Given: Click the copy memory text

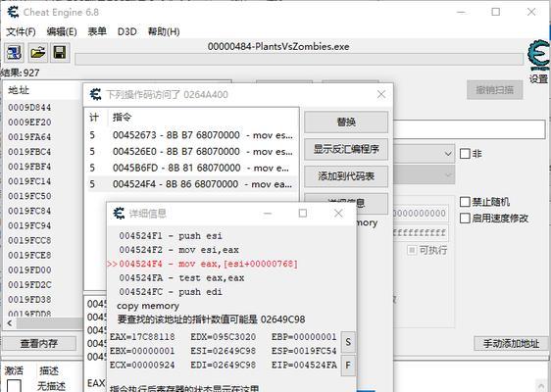Looking at the screenshot, I should coord(148,306).
